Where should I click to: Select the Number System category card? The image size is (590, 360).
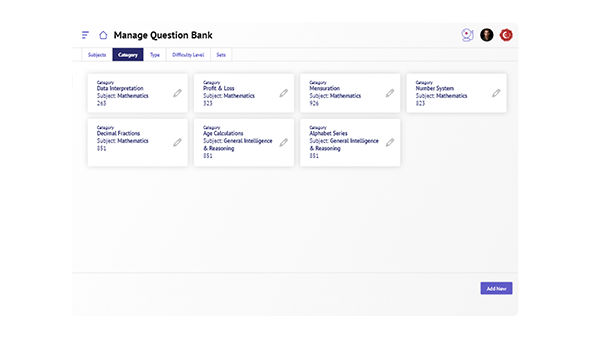coord(456,93)
